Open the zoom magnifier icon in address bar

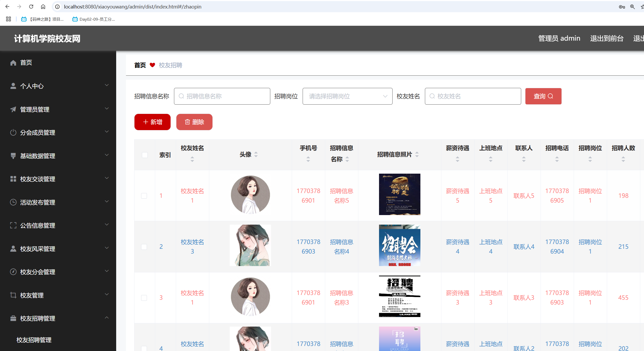coord(632,7)
